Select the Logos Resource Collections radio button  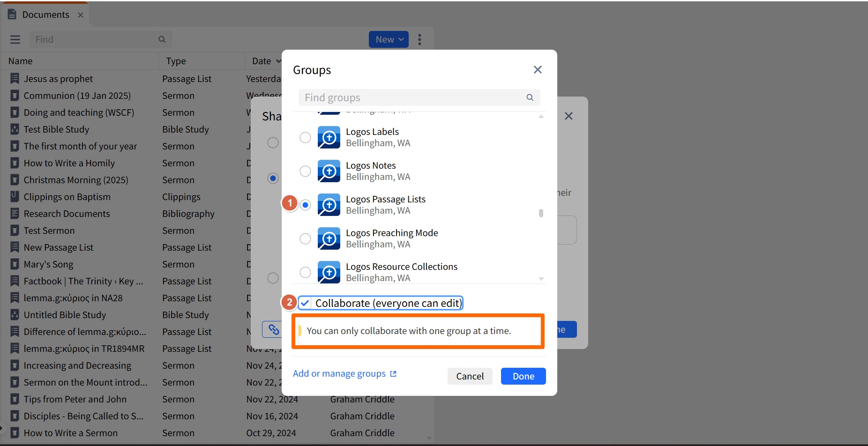coord(305,272)
